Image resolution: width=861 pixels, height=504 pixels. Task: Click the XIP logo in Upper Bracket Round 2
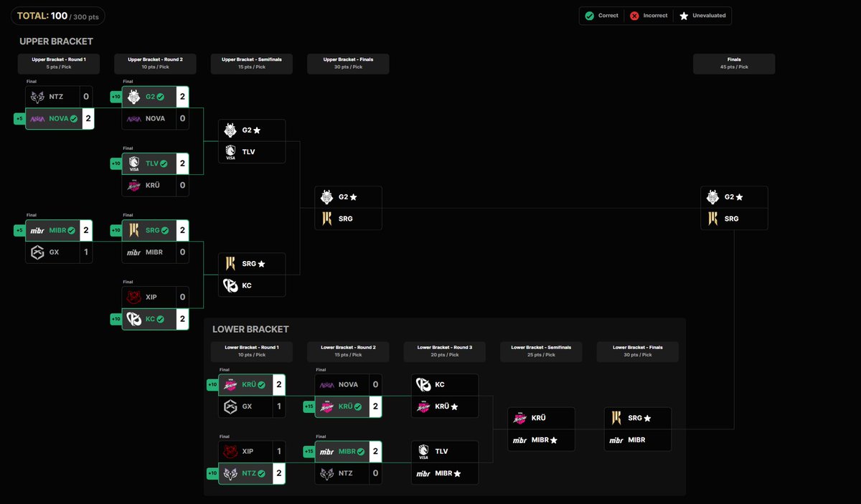134,297
